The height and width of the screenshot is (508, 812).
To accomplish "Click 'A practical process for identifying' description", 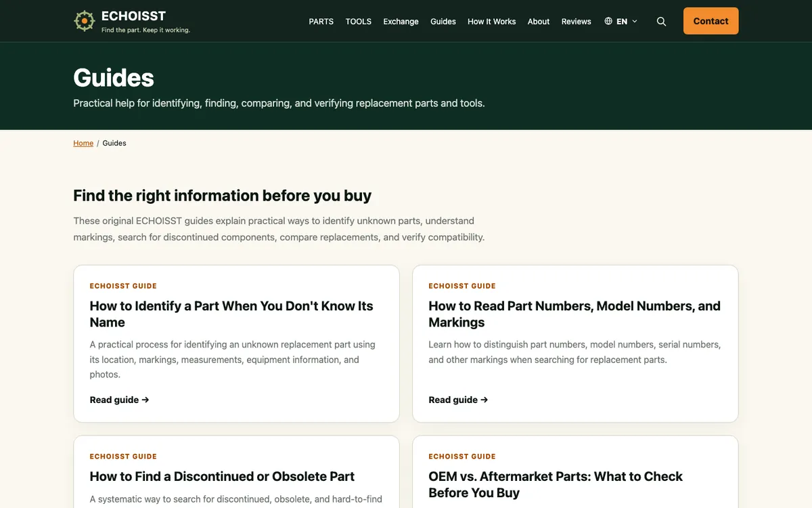I will (233, 360).
